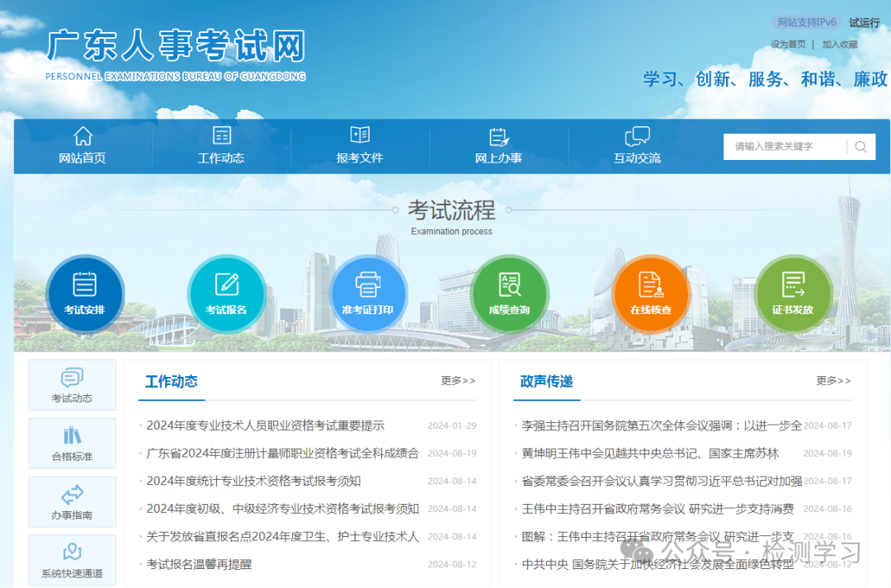Click the 准考证打印 admission ticket printing icon
Image resolution: width=891 pixels, height=588 pixels.
(x=369, y=293)
